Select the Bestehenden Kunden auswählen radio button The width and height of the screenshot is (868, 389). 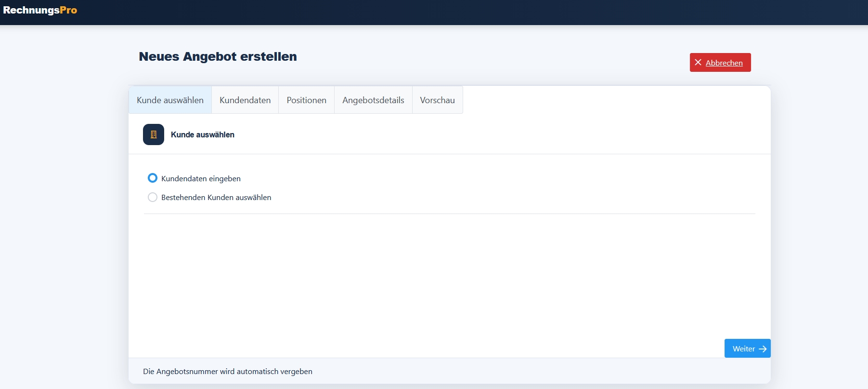[153, 197]
